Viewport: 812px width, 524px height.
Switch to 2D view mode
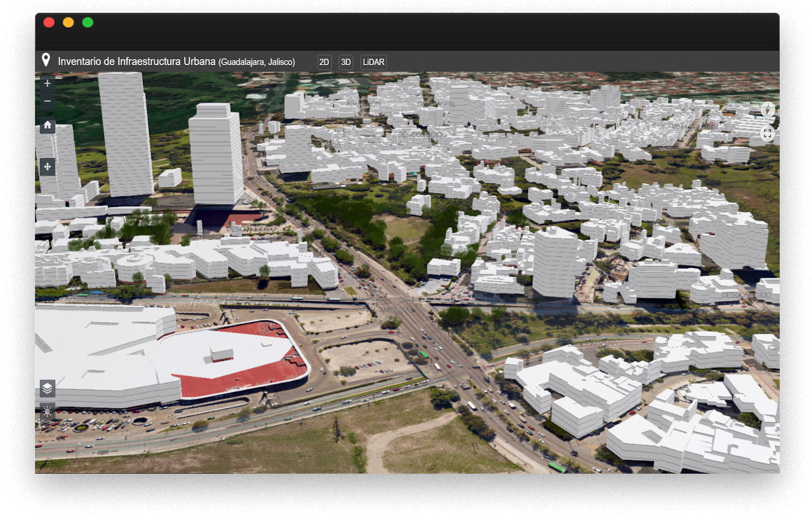click(x=324, y=62)
